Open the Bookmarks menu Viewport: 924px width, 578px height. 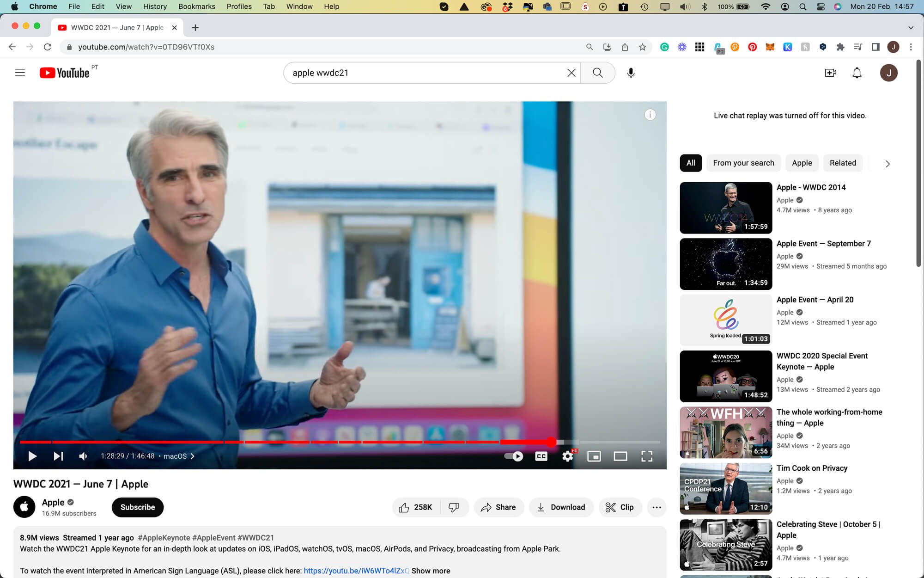click(x=197, y=6)
